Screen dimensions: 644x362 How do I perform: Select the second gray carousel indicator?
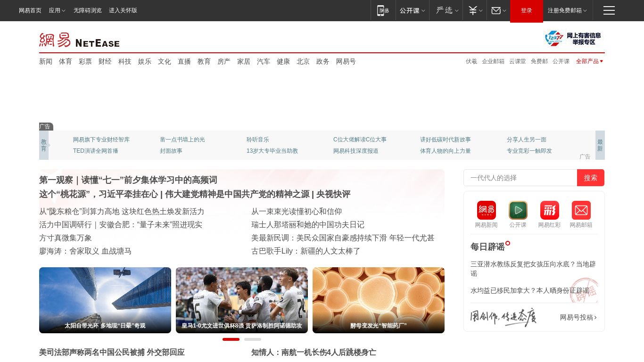point(253,339)
